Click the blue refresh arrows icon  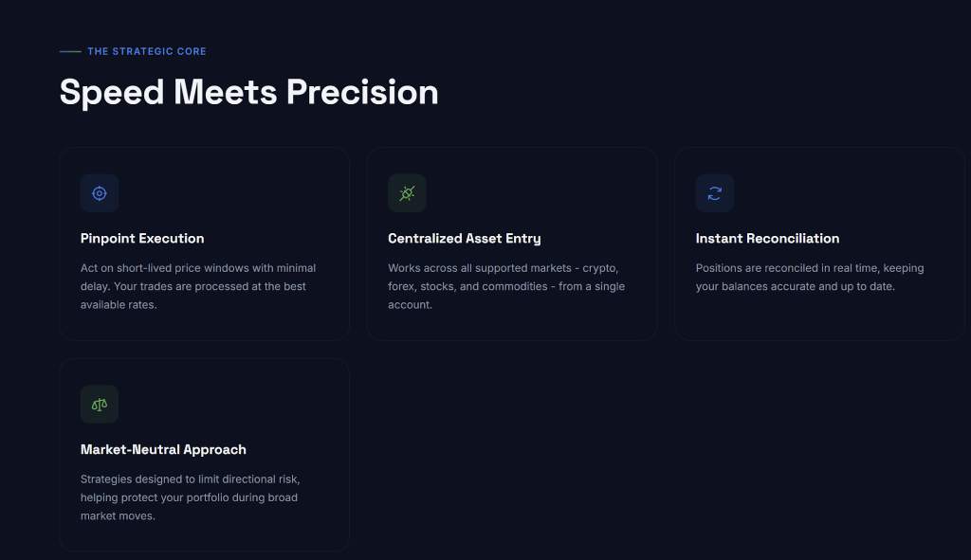[x=715, y=193]
